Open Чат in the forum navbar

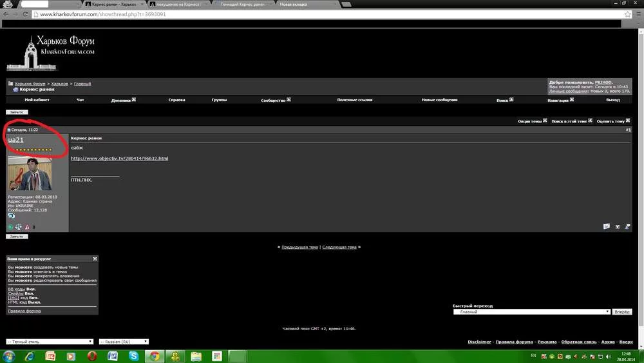(x=80, y=100)
